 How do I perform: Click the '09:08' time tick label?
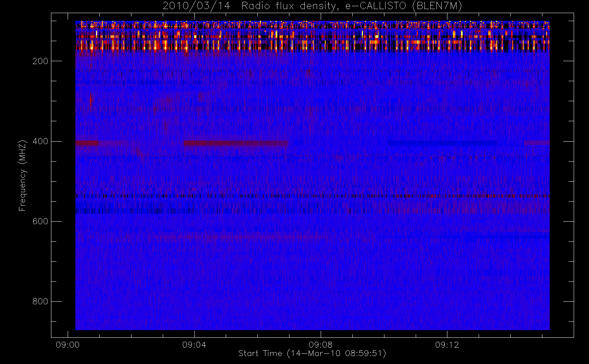tap(320, 345)
